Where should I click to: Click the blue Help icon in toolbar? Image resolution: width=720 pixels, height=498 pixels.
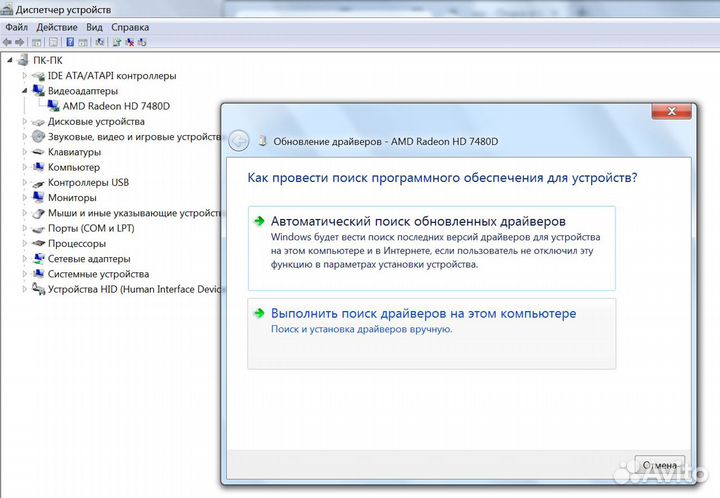tap(70, 43)
